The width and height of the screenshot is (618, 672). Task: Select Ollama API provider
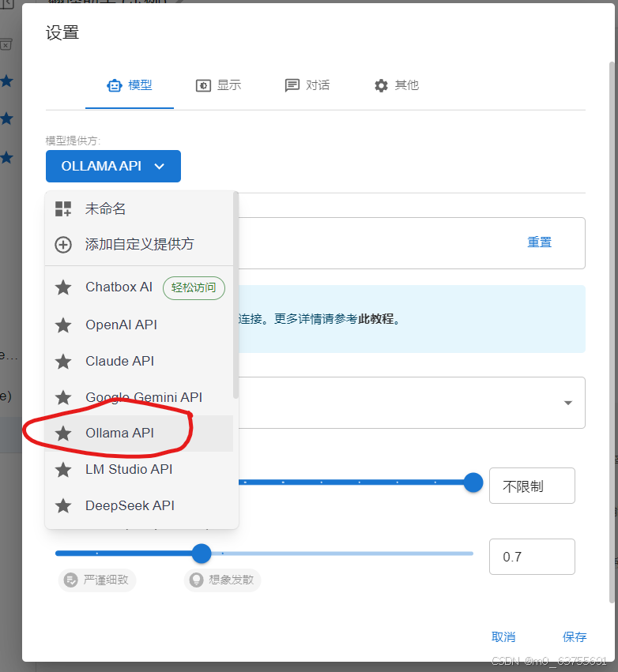point(139,434)
